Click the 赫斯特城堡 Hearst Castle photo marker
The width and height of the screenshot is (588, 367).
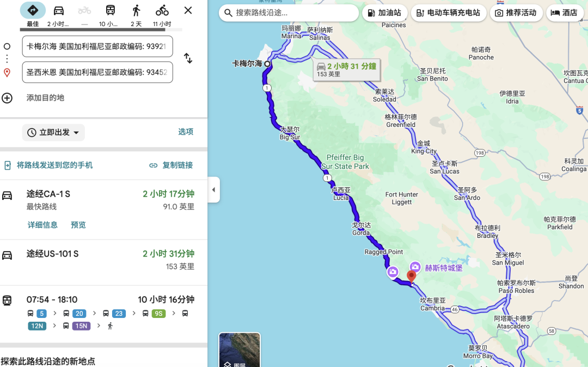point(415,266)
